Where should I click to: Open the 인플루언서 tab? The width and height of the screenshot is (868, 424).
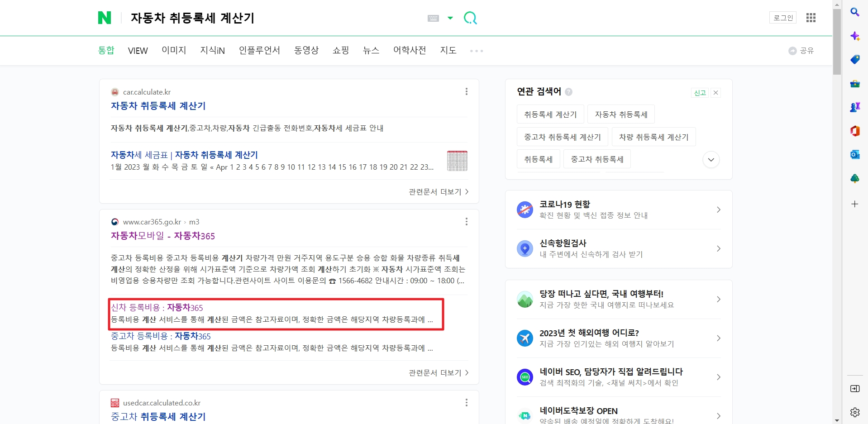pos(259,50)
